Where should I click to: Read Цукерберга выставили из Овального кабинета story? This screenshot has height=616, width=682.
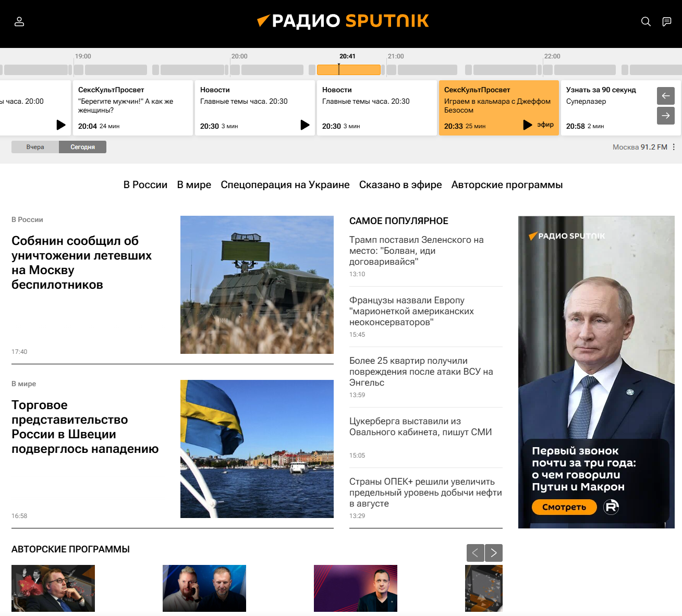click(x=421, y=426)
